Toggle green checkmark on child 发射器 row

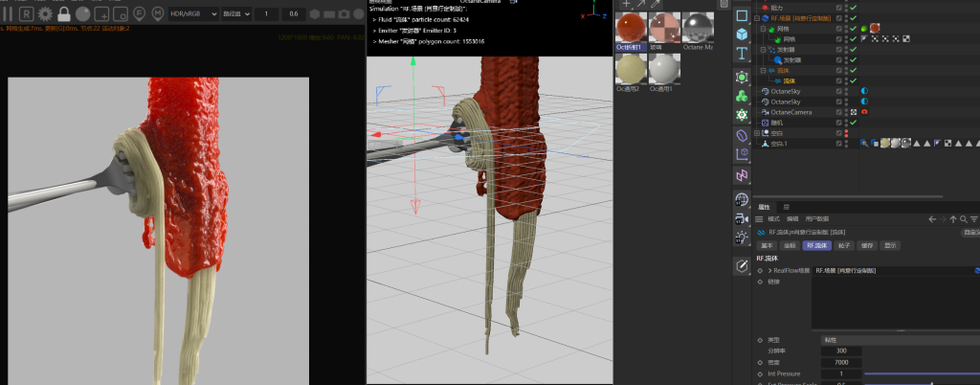(x=853, y=60)
